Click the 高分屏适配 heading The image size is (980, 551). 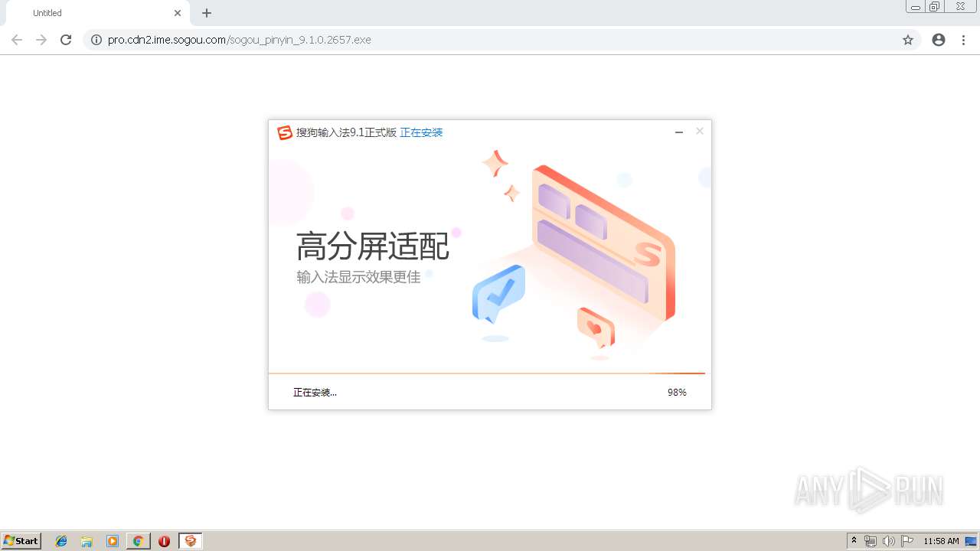tap(373, 246)
